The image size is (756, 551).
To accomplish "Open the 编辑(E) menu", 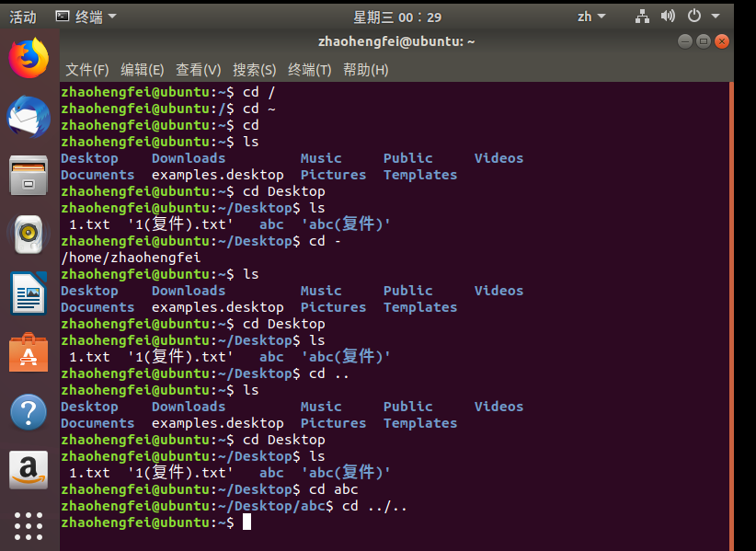I will click(x=143, y=70).
